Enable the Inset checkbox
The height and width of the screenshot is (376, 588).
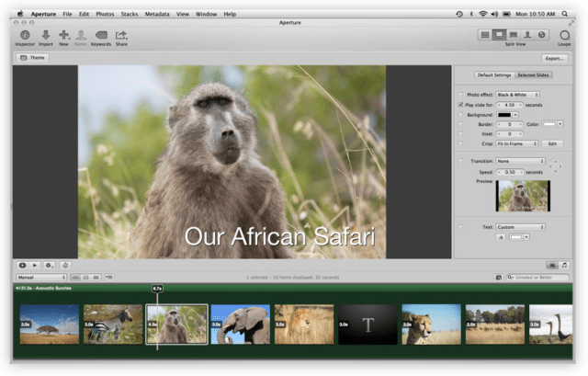[460, 133]
